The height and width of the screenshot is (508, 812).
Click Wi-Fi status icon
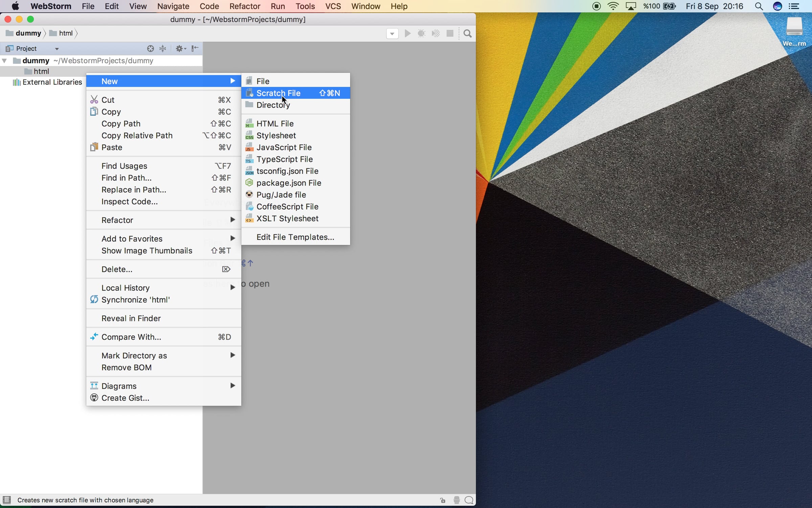pyautogui.click(x=613, y=6)
